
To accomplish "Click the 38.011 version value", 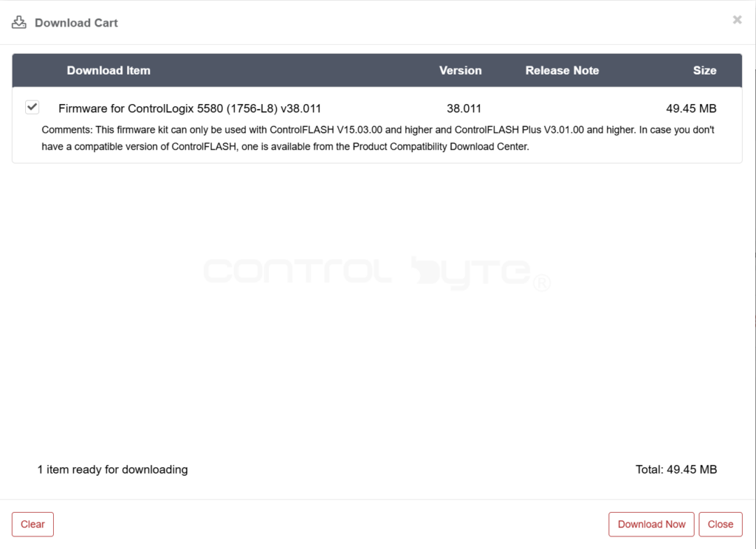I will 464,108.
